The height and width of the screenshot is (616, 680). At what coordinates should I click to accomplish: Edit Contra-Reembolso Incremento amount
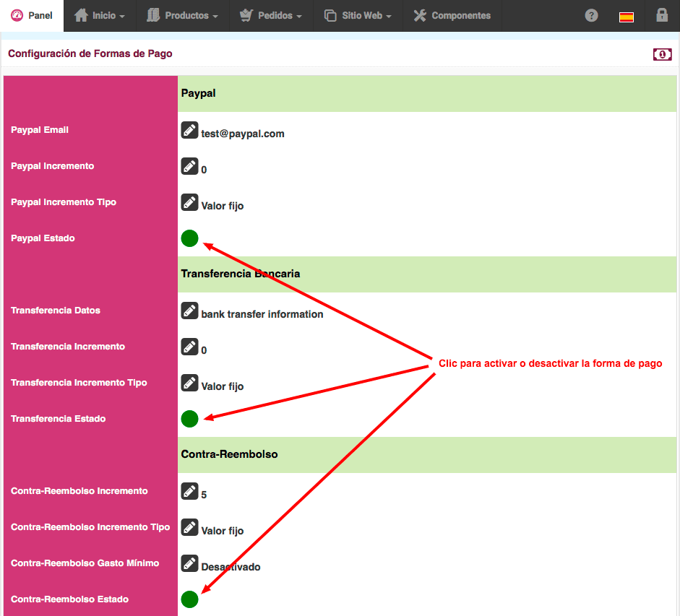tap(189, 492)
